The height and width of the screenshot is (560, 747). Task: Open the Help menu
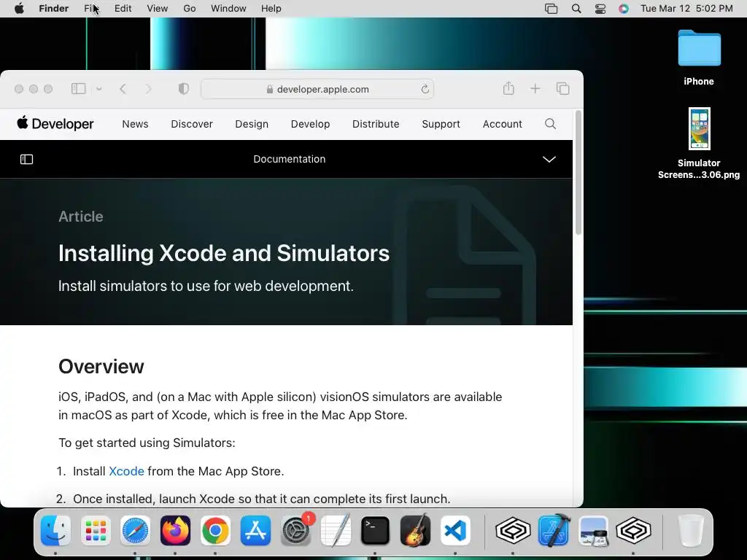pyautogui.click(x=271, y=9)
